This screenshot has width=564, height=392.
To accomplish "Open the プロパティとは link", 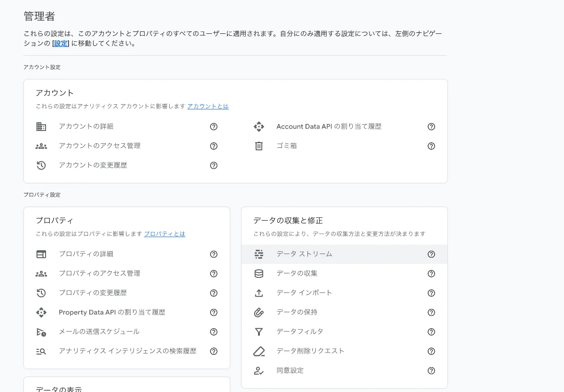I will 164,234.
